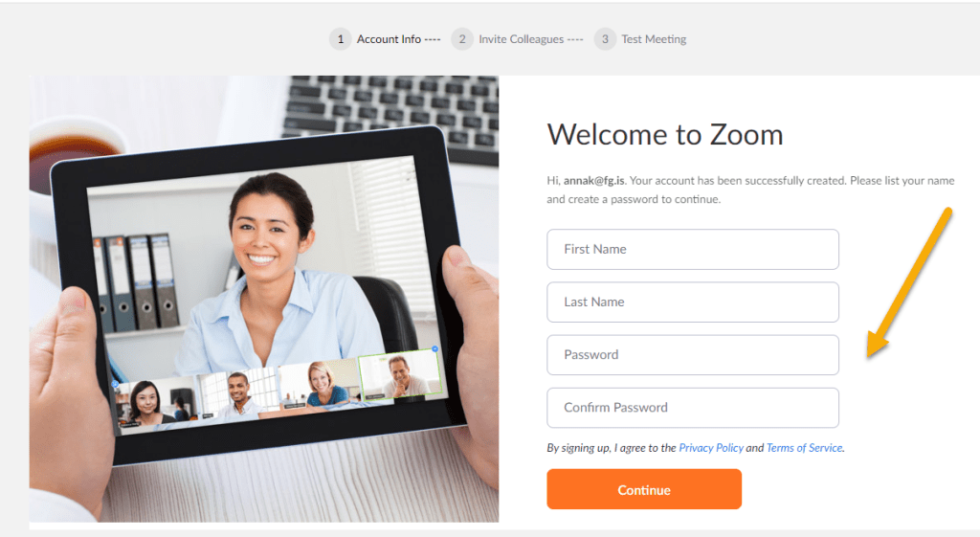Select the Invite Colleagues step label

pos(522,39)
